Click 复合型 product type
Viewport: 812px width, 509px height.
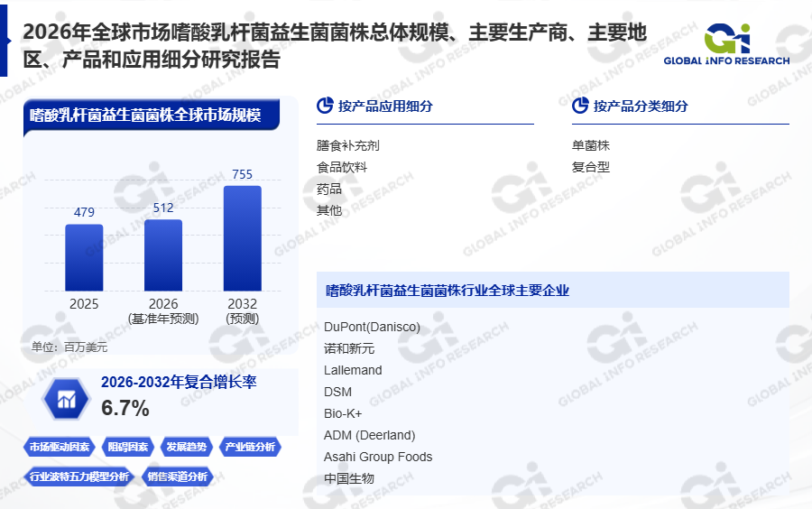[x=591, y=167]
